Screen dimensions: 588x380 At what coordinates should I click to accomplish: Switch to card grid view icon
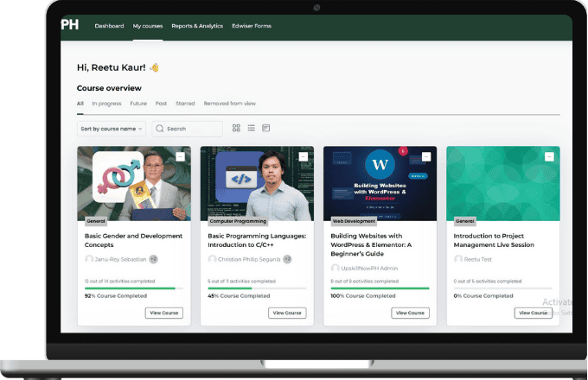point(236,128)
